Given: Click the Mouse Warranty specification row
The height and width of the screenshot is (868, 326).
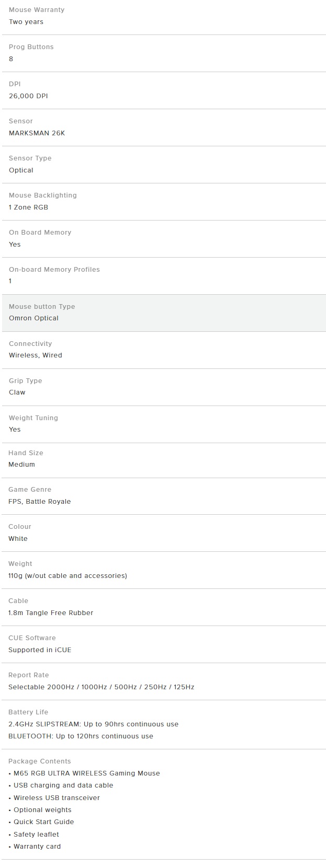Looking at the screenshot, I should pyautogui.click(x=163, y=16).
